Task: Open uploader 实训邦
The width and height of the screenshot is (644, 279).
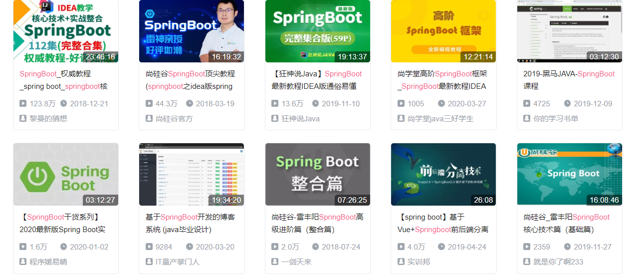Action: 419,262
